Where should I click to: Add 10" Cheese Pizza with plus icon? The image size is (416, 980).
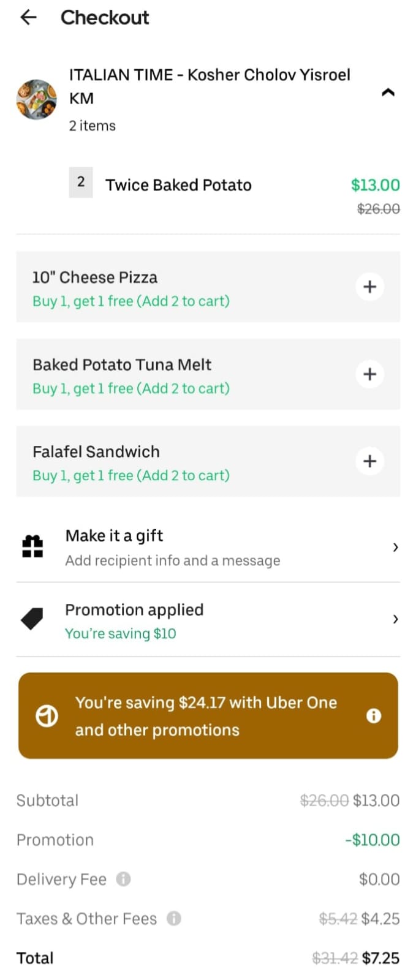tap(369, 287)
